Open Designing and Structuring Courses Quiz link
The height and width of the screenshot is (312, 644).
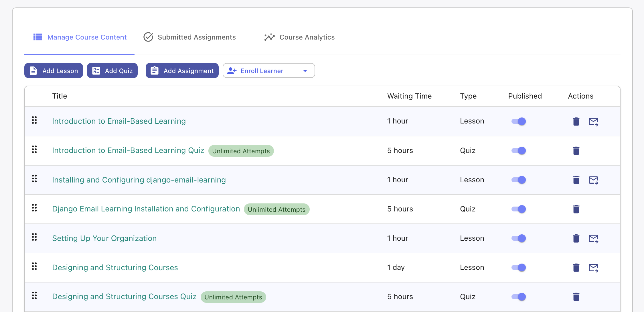click(x=124, y=297)
